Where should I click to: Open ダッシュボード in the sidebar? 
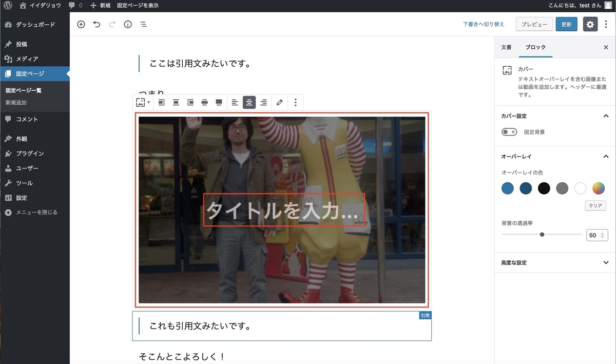pos(35,25)
